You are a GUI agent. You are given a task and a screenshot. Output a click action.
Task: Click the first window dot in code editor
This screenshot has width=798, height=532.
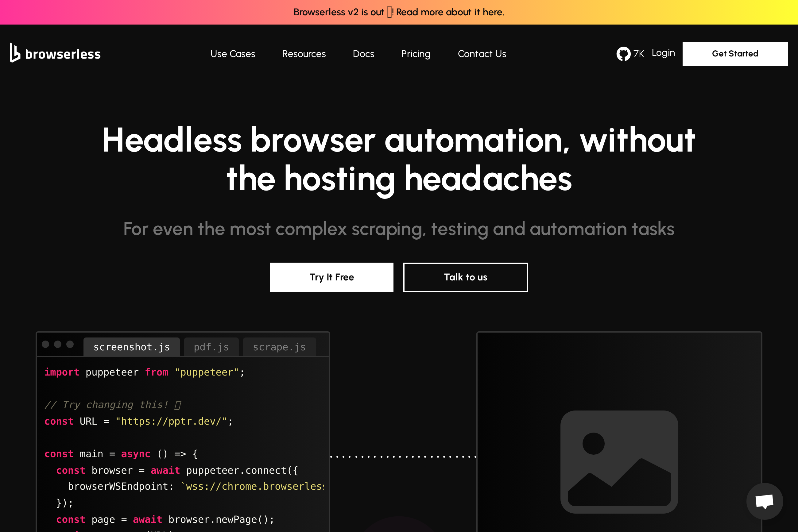coord(45,344)
